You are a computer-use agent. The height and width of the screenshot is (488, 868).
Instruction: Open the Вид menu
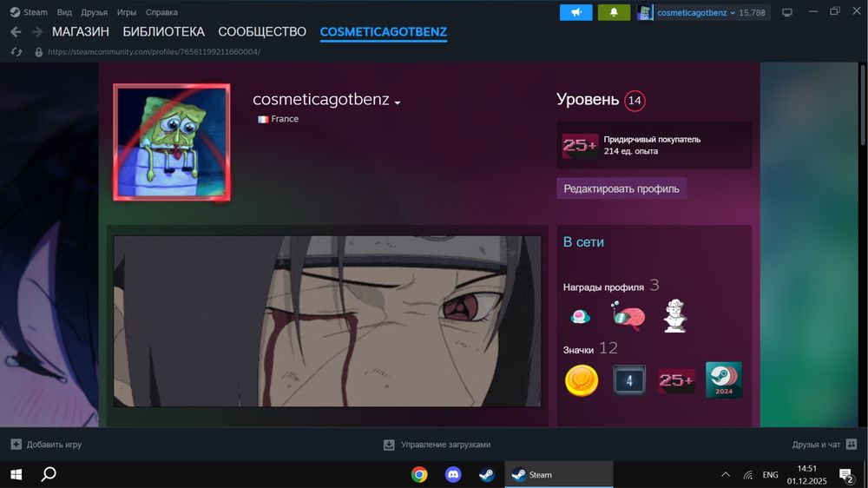pos(64,12)
